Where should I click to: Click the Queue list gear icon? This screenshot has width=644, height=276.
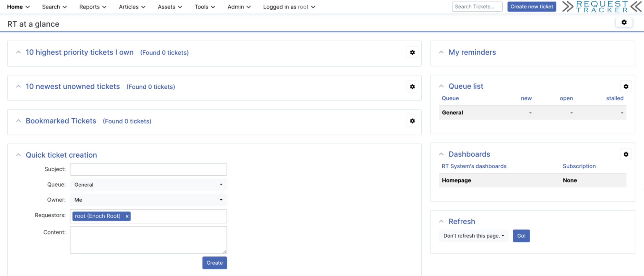[x=626, y=86]
